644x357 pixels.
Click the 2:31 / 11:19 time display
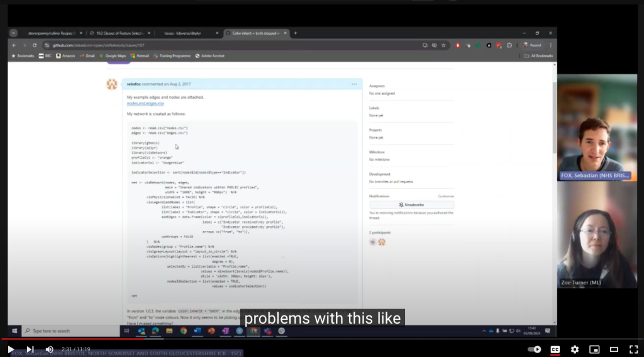(x=75, y=349)
